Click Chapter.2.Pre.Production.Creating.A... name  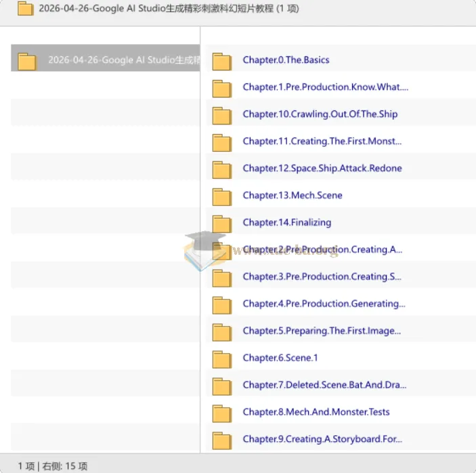(322, 249)
